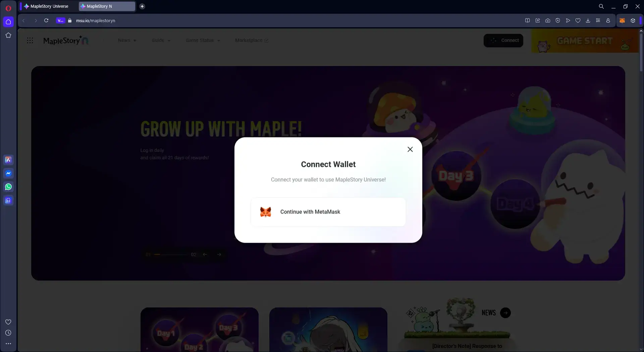Expand the News dropdown menu

click(x=127, y=40)
